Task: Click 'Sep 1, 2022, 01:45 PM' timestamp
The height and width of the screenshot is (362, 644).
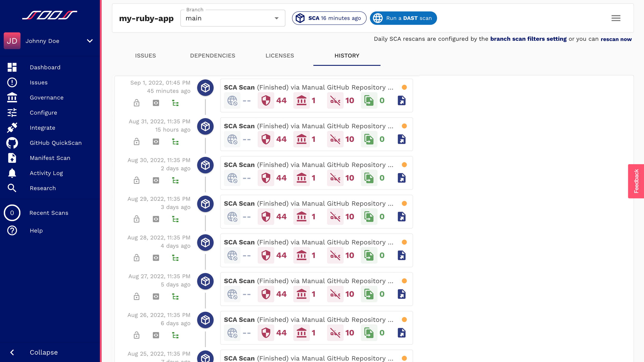Action: (x=160, y=83)
